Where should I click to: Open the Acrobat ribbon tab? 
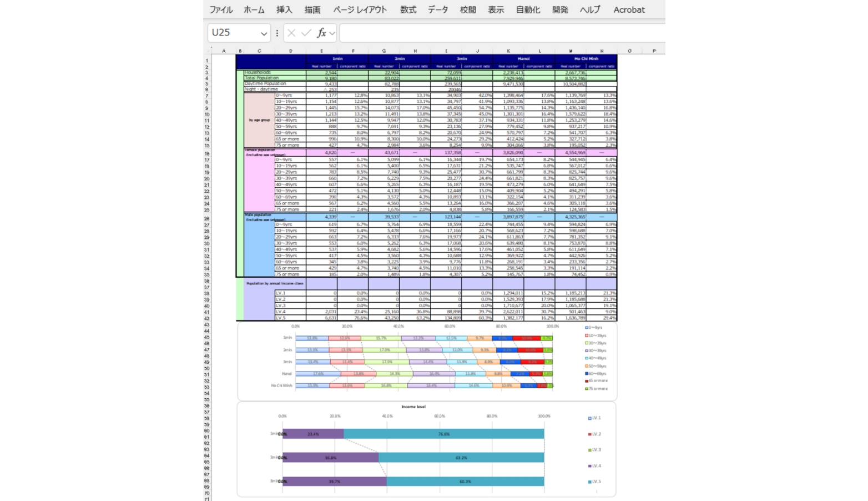[x=629, y=10]
